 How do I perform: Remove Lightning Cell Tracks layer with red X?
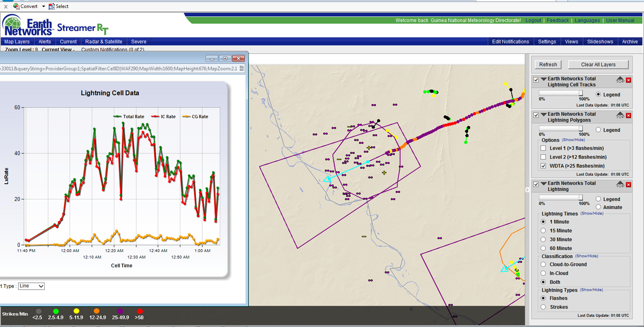629,80
